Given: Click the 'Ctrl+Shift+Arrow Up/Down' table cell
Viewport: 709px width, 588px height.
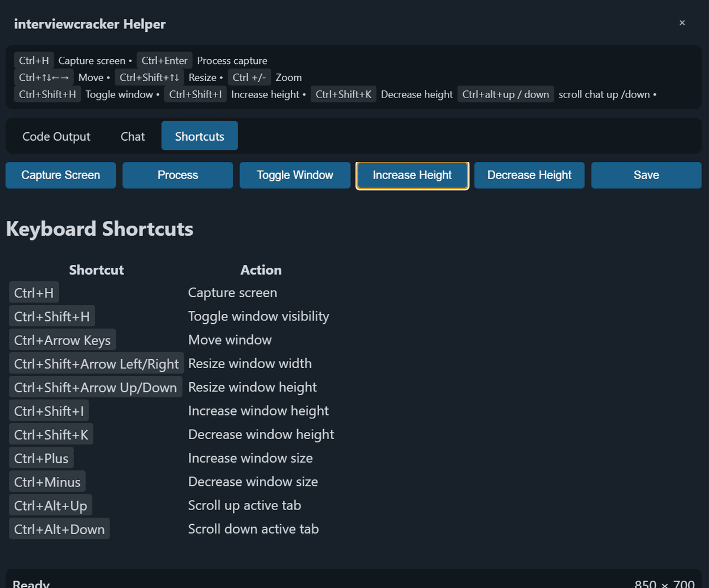Looking at the screenshot, I should tap(96, 387).
